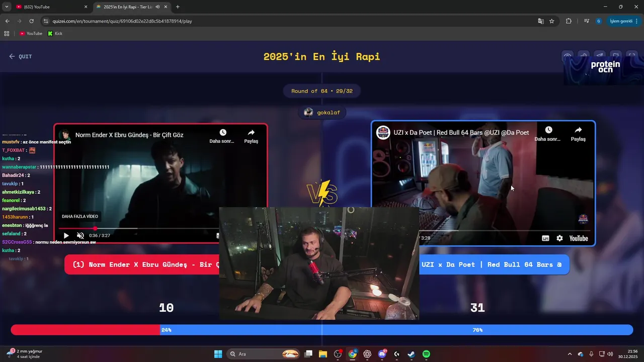Screen dimensions: 644x362
Task: Click the Round of 64 • 29/32 label
Action: [322, 91]
